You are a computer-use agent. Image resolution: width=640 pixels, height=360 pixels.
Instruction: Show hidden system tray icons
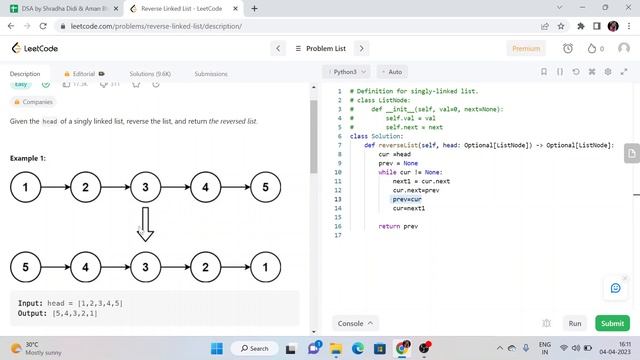pos(500,348)
